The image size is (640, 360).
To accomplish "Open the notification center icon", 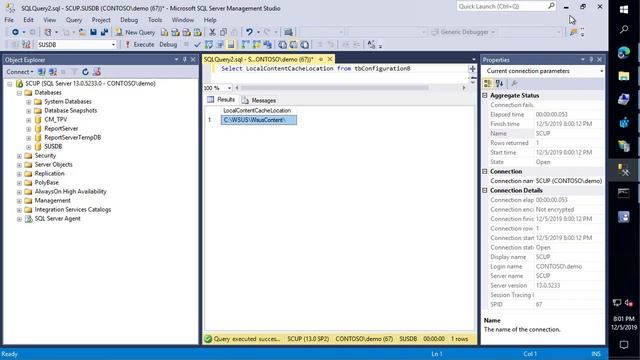I will [x=624, y=345].
